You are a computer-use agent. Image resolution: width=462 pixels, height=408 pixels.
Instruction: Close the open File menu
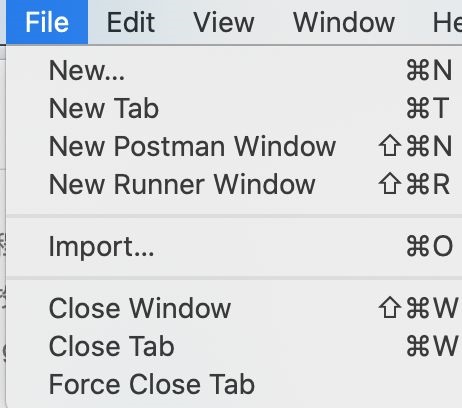(47, 22)
